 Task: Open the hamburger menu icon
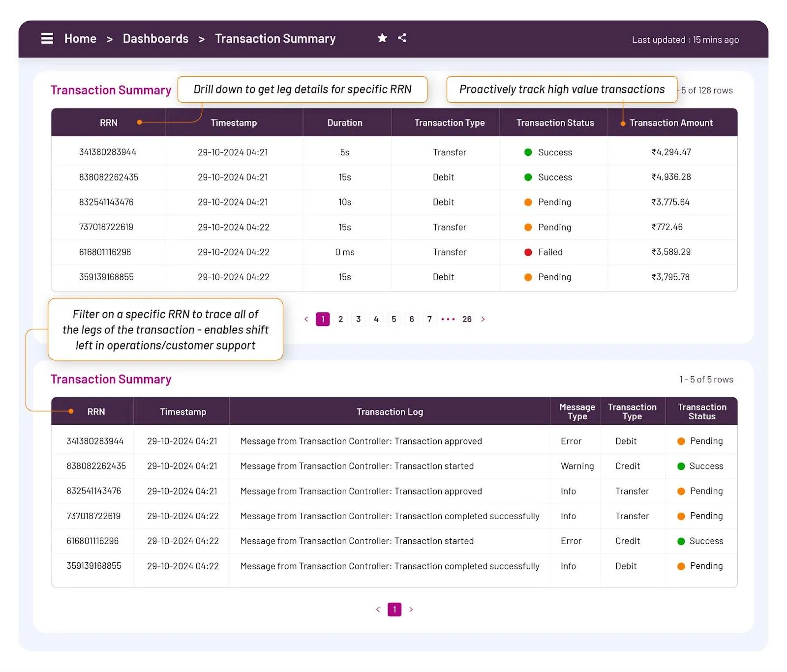[47, 38]
